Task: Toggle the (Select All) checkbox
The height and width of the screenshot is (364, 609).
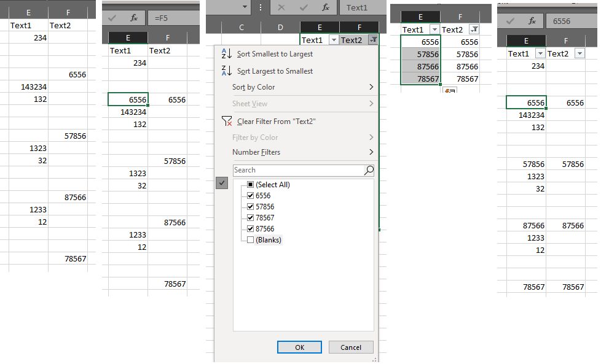Action: [251, 185]
